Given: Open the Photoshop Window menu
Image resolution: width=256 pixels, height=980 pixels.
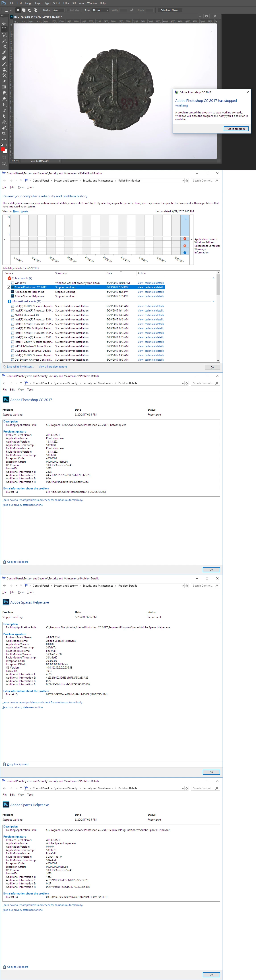Looking at the screenshot, I should (x=92, y=3).
